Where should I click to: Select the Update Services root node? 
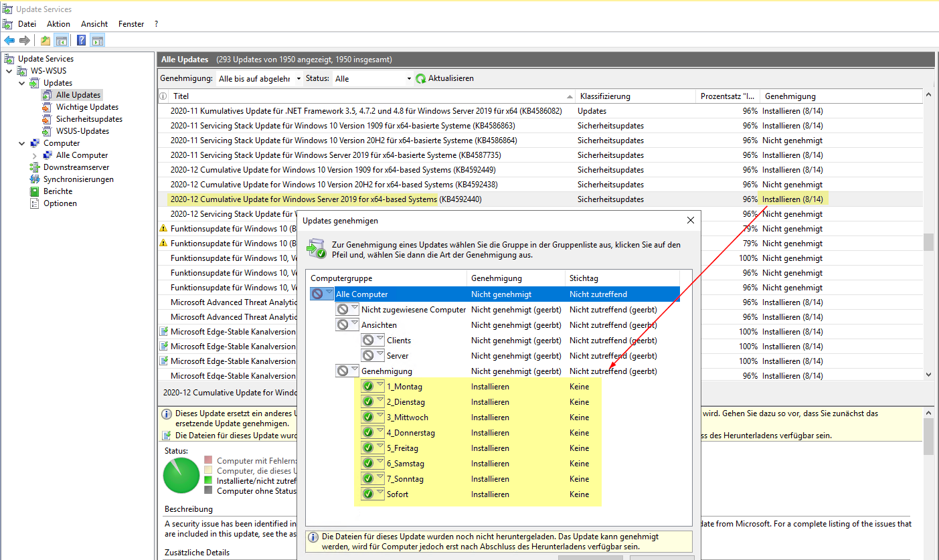pos(46,59)
